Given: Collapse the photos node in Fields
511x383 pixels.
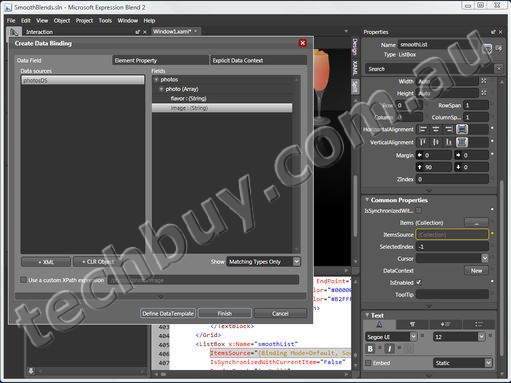Looking at the screenshot, I should pos(156,80).
